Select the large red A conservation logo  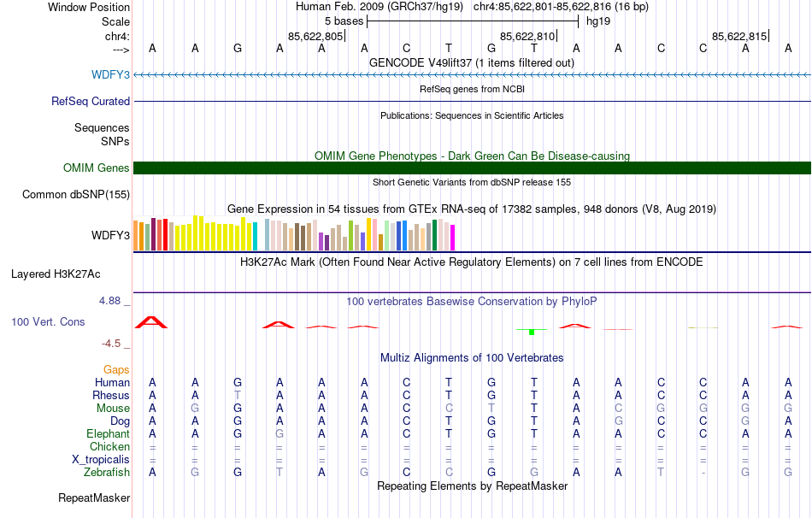click(x=151, y=321)
